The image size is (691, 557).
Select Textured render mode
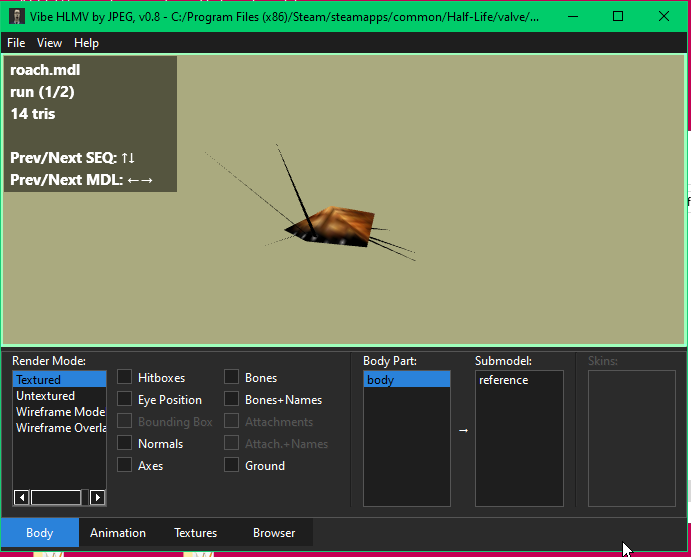pyautogui.click(x=59, y=379)
